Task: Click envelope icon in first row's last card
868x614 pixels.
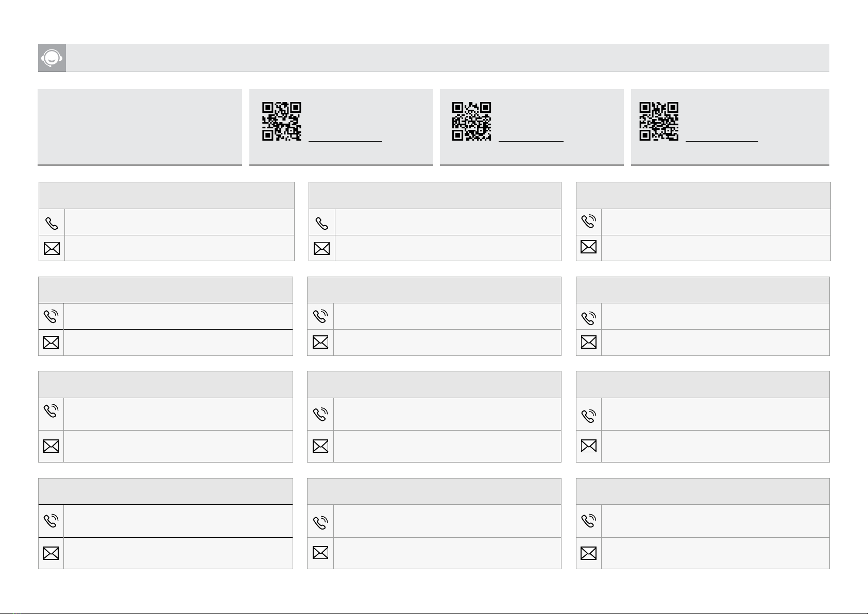Action: click(x=589, y=247)
